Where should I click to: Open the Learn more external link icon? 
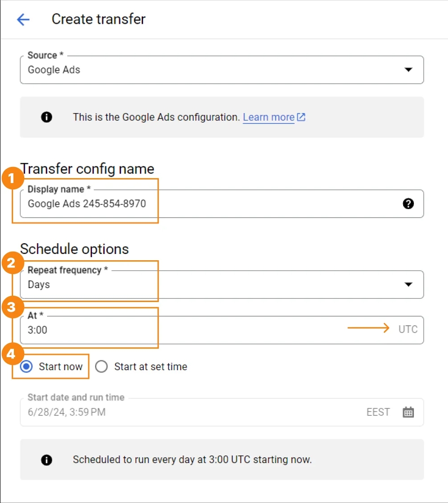pyautogui.click(x=301, y=117)
